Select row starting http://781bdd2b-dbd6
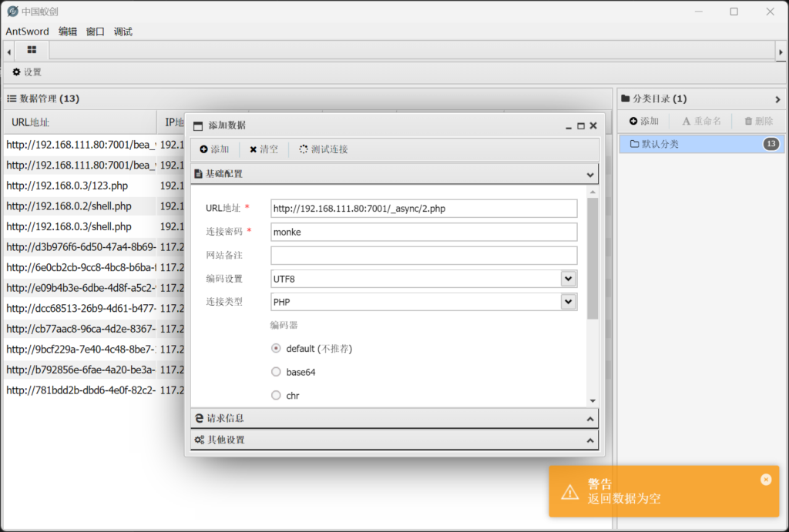789x532 pixels. [94, 390]
